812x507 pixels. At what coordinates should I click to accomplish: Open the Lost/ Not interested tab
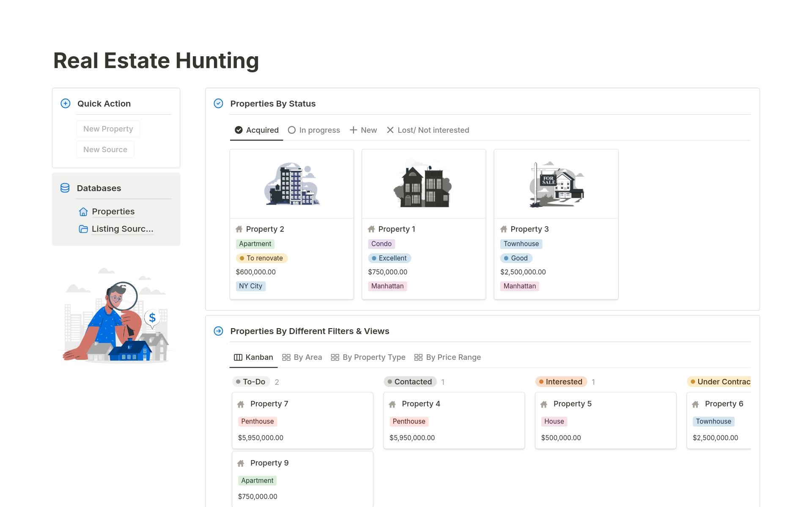[428, 130]
